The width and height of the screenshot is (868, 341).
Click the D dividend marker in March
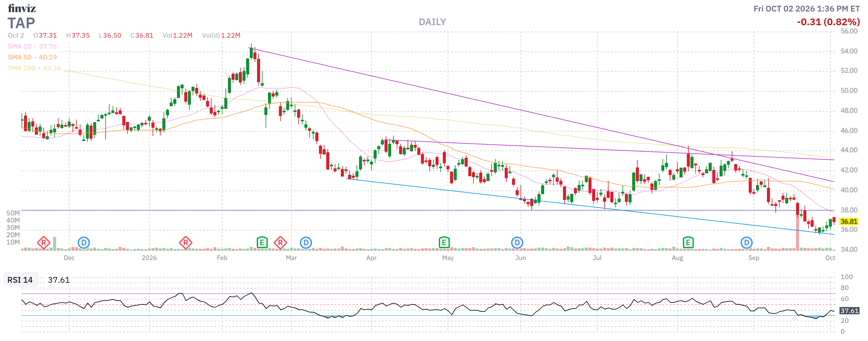click(306, 243)
